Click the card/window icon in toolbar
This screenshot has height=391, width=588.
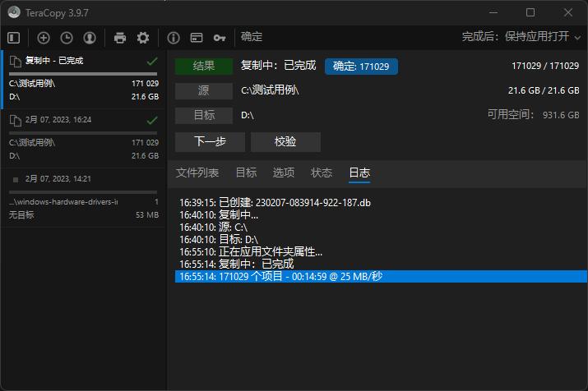[197, 38]
